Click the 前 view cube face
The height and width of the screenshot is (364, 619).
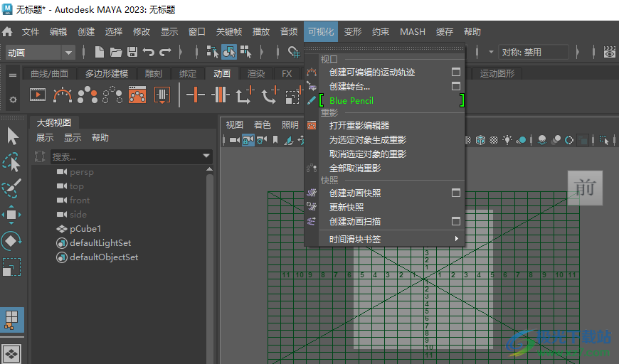pos(585,188)
